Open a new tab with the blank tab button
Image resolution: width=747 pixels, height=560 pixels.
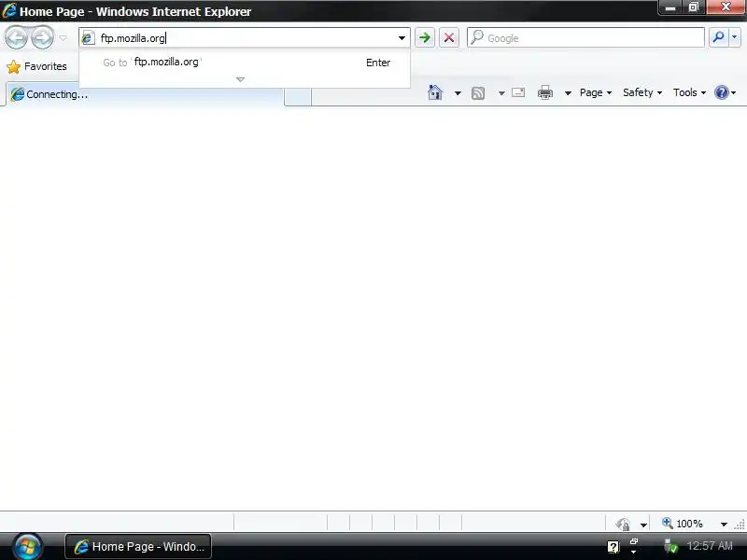click(x=298, y=95)
